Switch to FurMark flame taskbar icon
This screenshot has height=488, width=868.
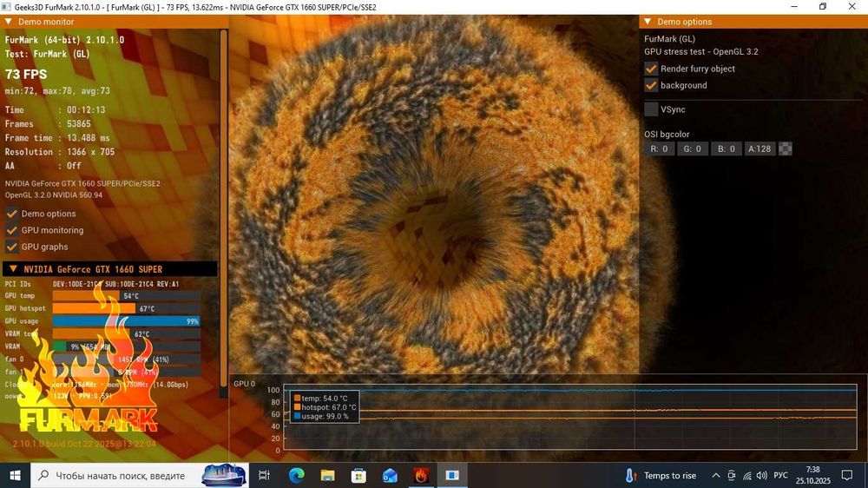coord(421,475)
